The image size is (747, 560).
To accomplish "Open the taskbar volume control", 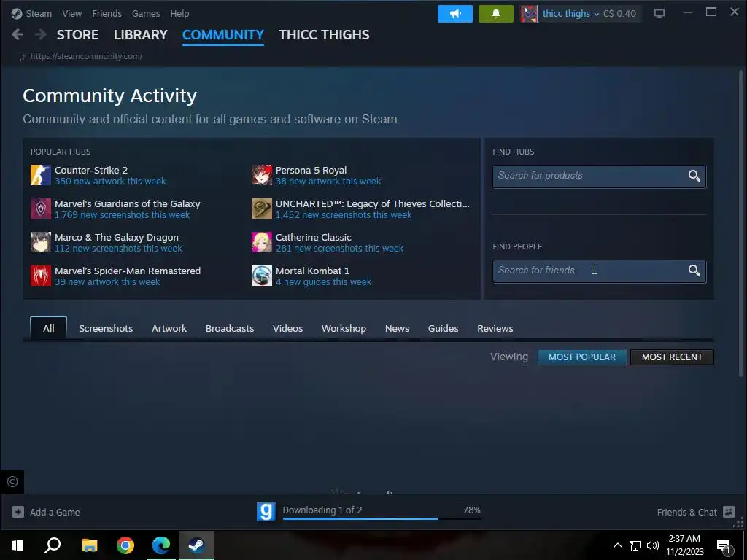I will pyautogui.click(x=653, y=545).
